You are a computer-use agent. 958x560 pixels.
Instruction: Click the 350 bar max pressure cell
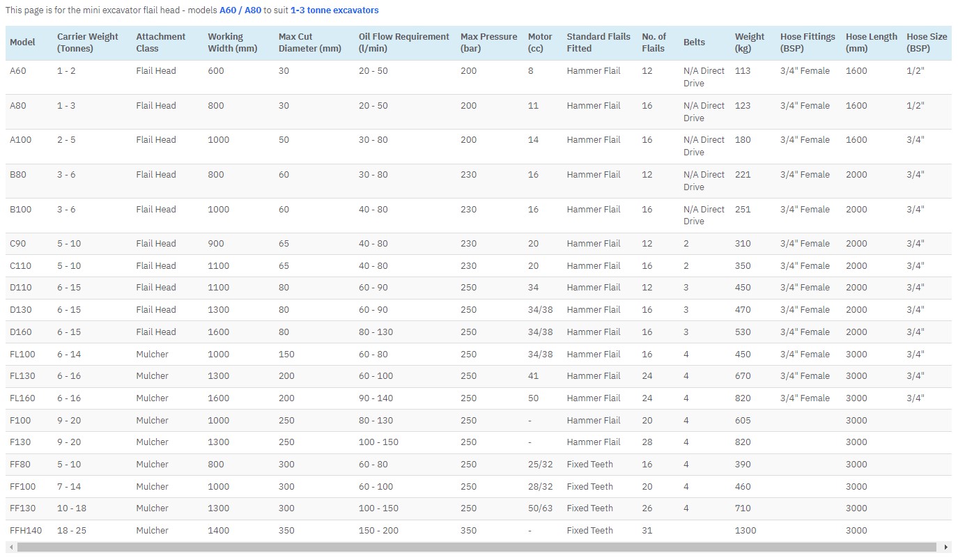(x=469, y=531)
